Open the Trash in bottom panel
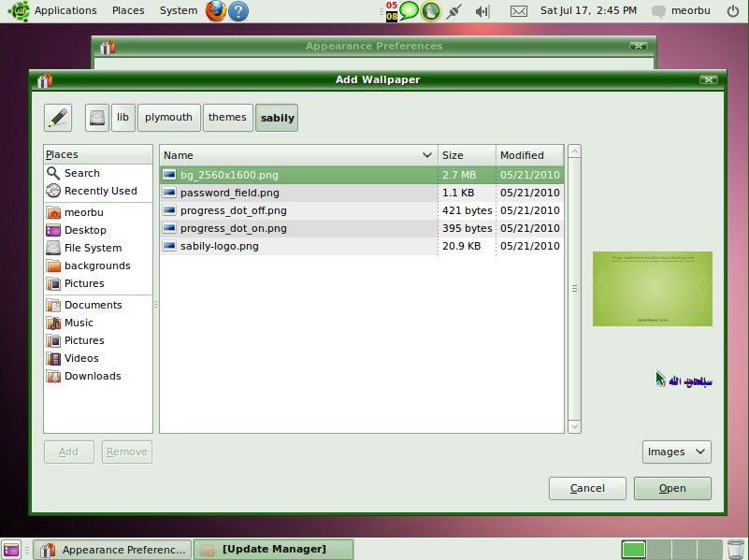This screenshot has height=560, width=749. [736, 550]
